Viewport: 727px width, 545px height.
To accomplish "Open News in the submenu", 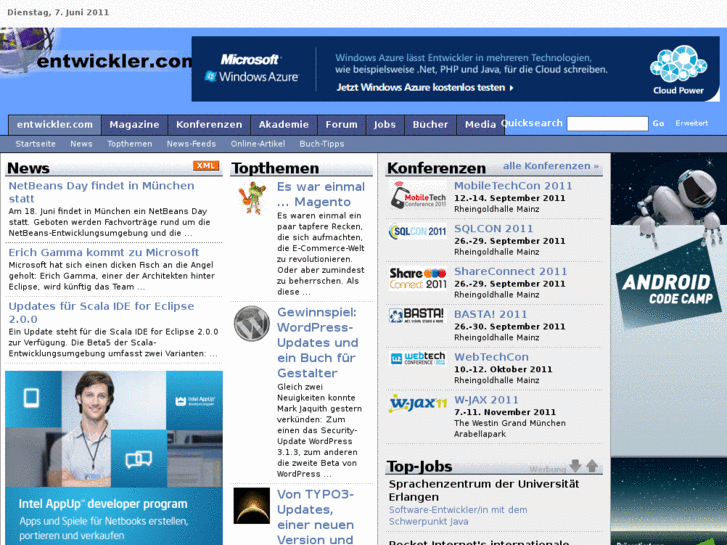I will point(81,144).
